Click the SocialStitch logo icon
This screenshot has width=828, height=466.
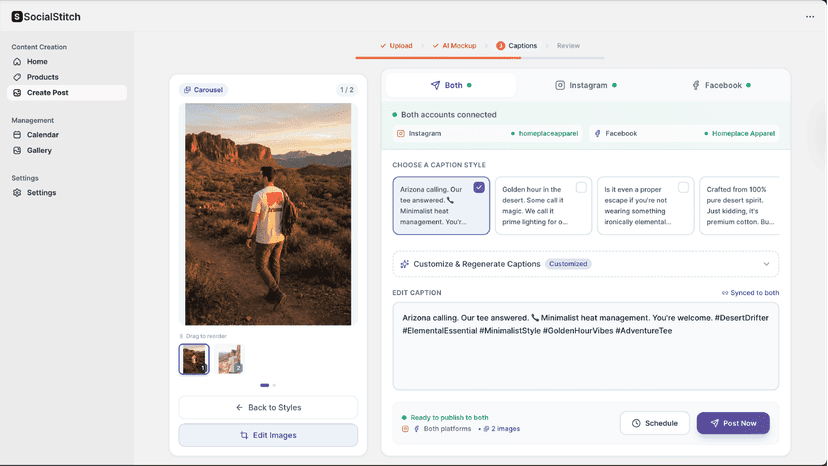[17, 17]
